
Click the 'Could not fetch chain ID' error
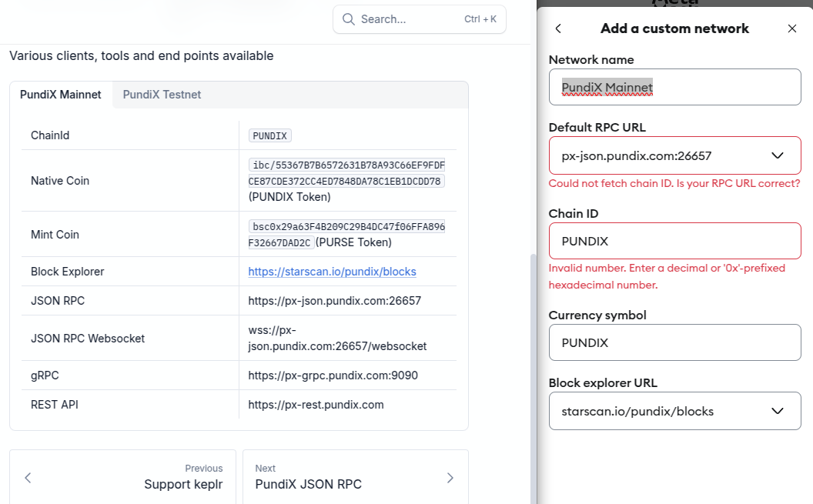coord(674,183)
